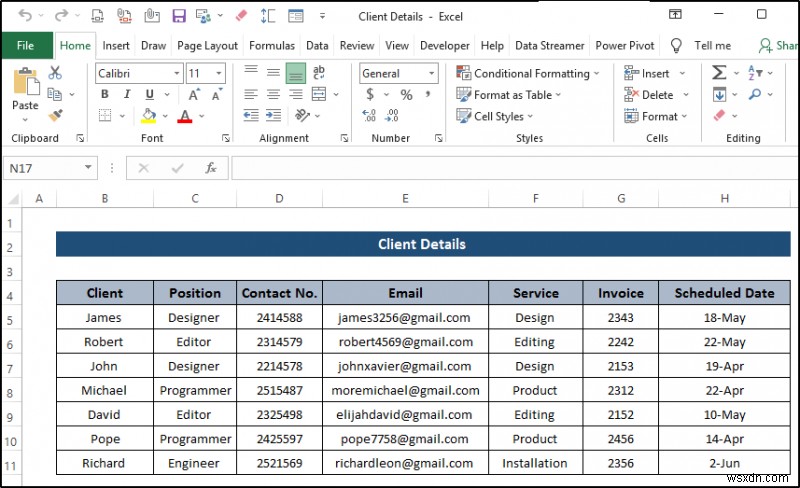Apply Comma Style

click(428, 94)
